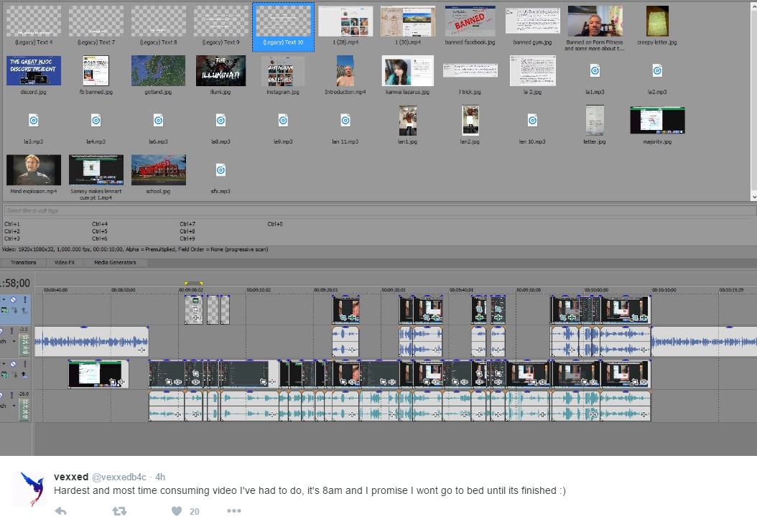Select the la2.mp3 audio file icon
The height and width of the screenshot is (532, 757).
(x=657, y=71)
